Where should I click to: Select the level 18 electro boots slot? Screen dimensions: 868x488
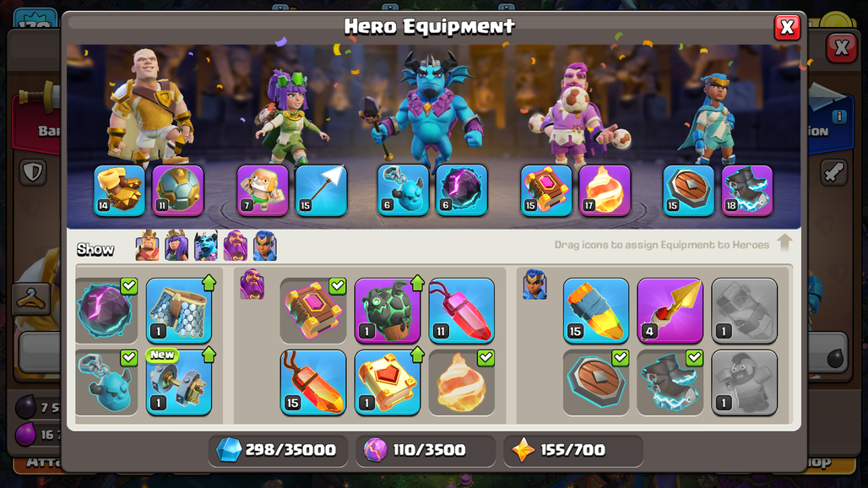click(747, 190)
